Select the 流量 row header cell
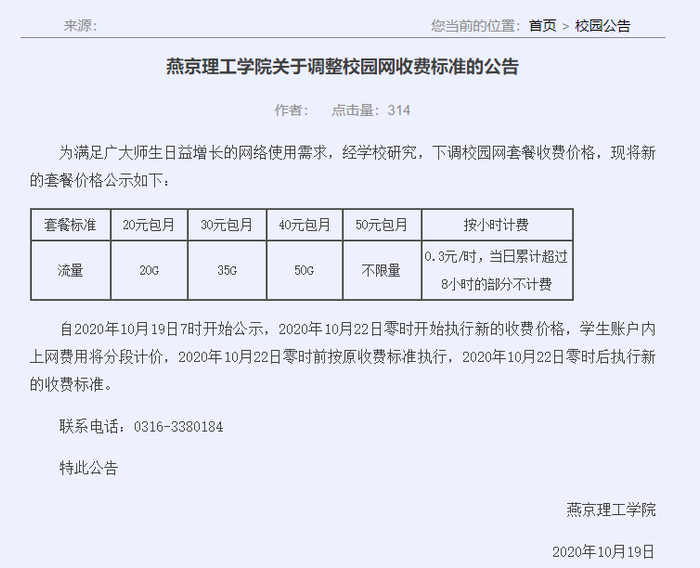 pos(71,271)
